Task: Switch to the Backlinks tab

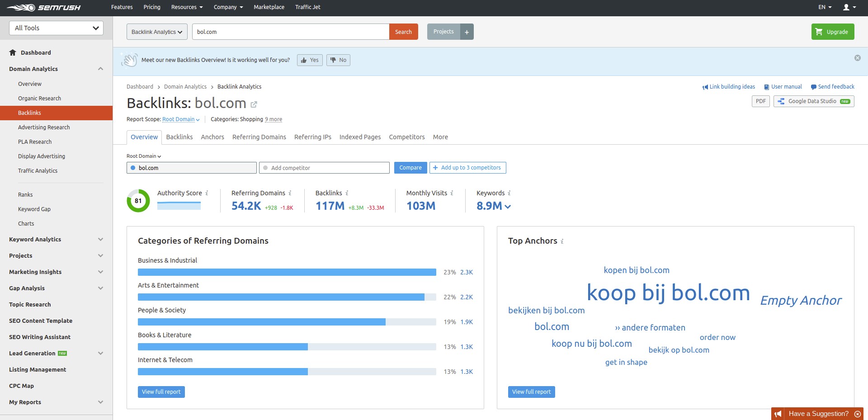Action: tap(179, 137)
